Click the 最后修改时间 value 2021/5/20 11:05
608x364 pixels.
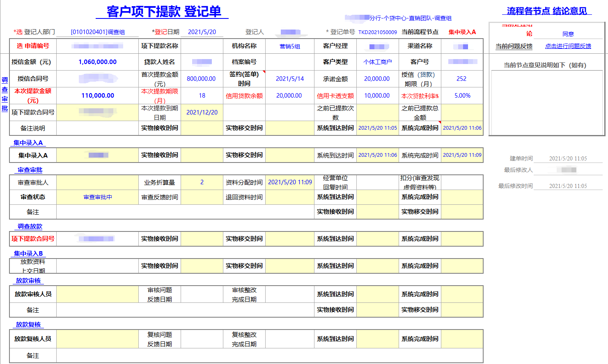pyautogui.click(x=568, y=186)
